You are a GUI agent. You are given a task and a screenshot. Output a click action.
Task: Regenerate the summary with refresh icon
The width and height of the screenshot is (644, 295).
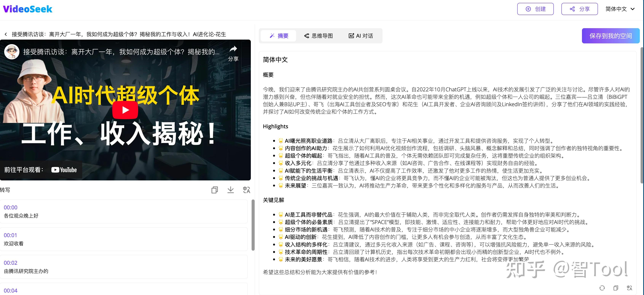(602, 288)
